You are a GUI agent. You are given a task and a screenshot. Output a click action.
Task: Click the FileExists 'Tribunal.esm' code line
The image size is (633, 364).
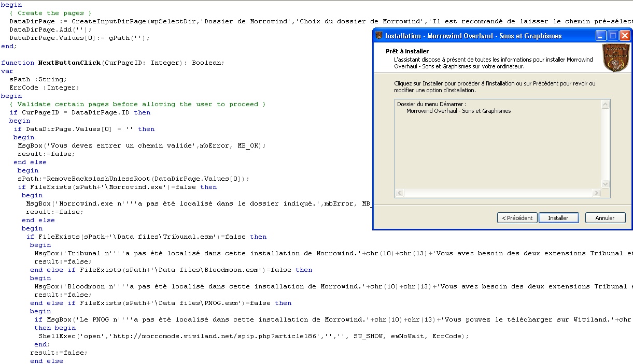tap(146, 237)
